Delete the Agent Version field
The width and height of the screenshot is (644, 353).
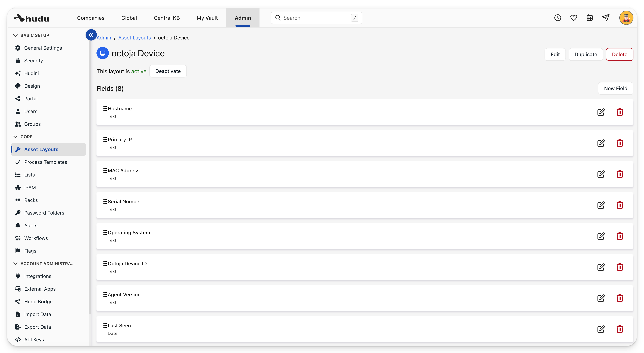pyautogui.click(x=620, y=298)
